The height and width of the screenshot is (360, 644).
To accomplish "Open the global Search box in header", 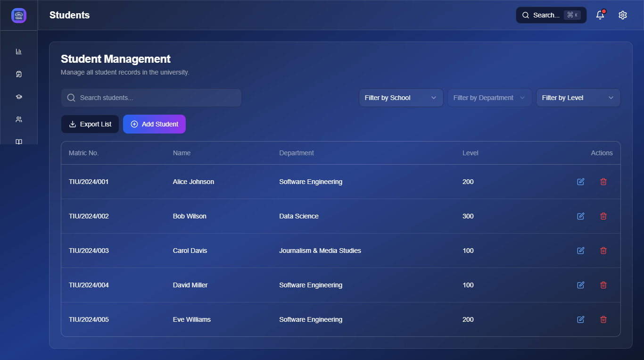I will (551, 15).
